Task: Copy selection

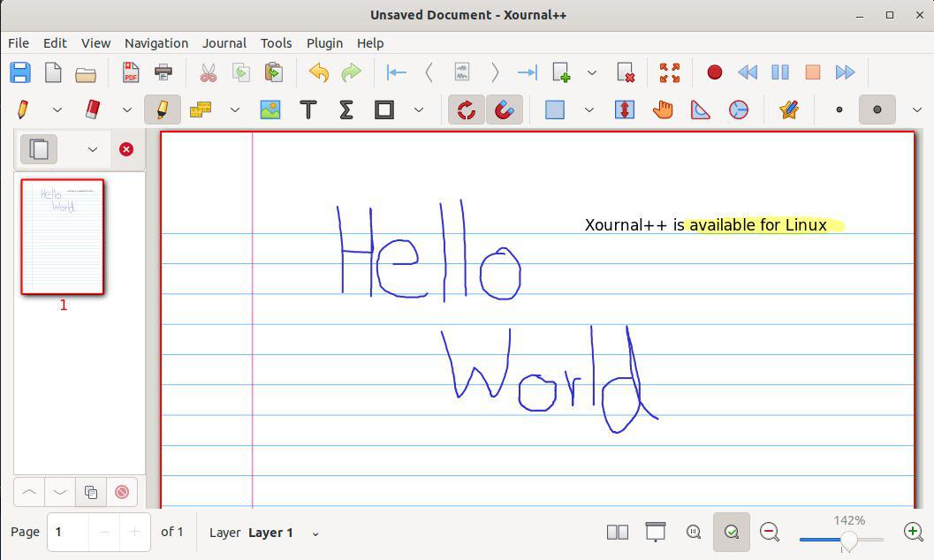Action: 240,72
